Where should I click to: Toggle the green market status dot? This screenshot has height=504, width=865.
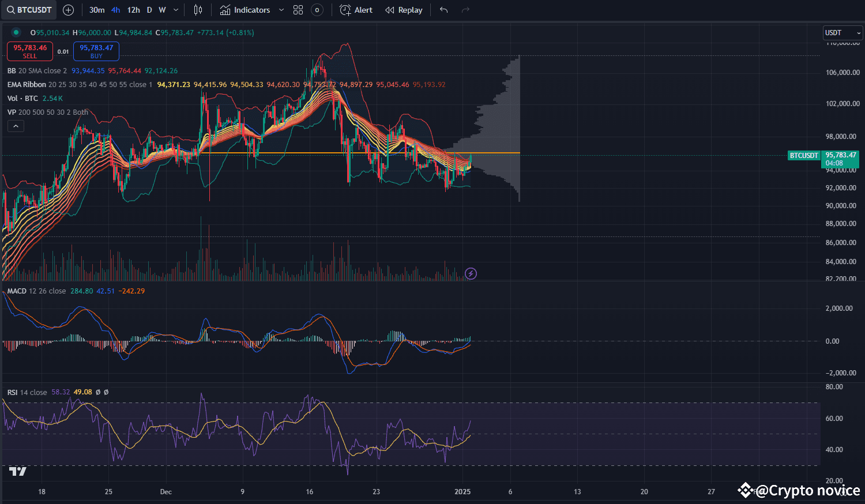click(x=16, y=32)
